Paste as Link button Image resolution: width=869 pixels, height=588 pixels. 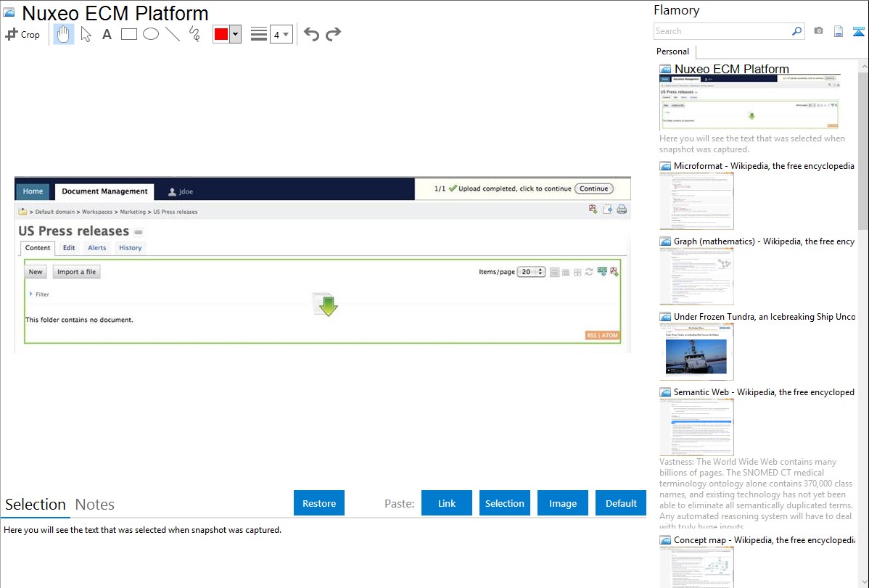point(447,503)
